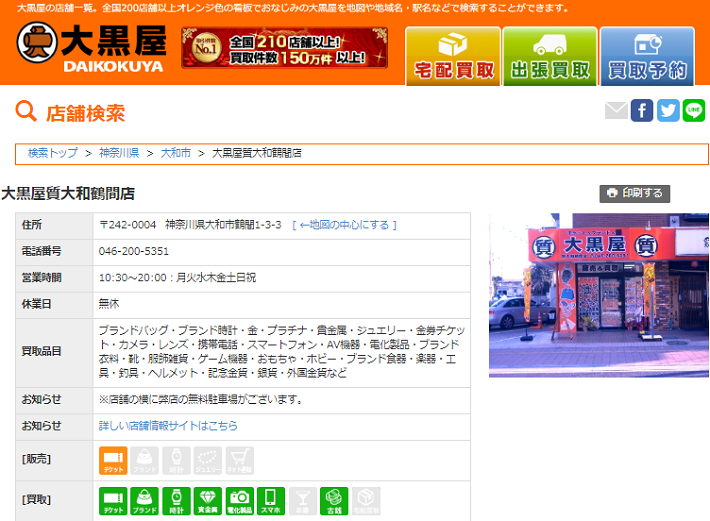Open 買取予約 blue tab

(647, 56)
